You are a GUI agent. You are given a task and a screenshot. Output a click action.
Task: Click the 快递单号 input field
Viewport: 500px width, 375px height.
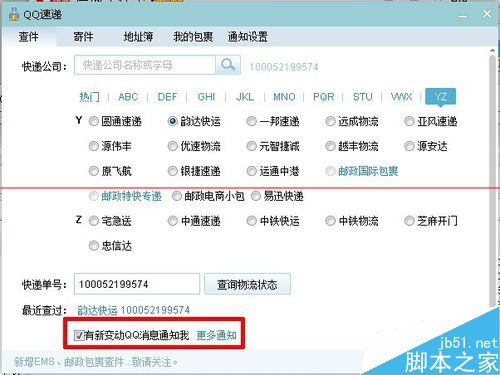(137, 284)
